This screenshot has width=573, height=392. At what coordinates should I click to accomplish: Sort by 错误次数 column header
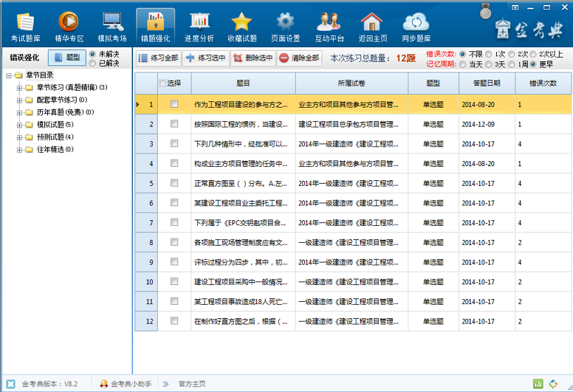tap(543, 83)
